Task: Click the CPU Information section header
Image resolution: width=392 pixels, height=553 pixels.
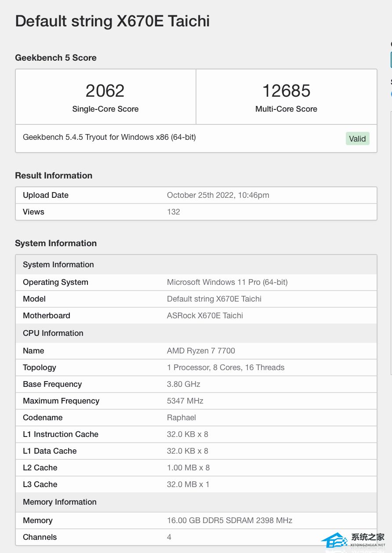Action: 53,333
